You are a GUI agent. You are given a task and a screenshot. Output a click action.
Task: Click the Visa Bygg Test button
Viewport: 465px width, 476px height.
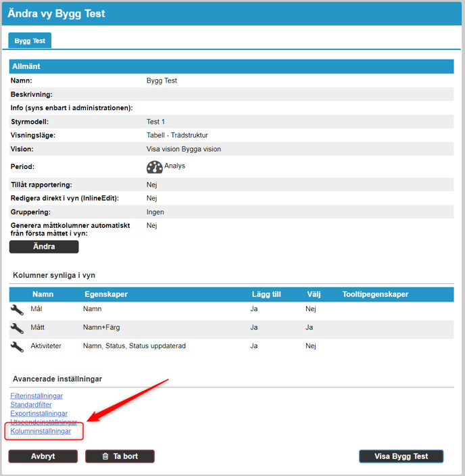401,456
